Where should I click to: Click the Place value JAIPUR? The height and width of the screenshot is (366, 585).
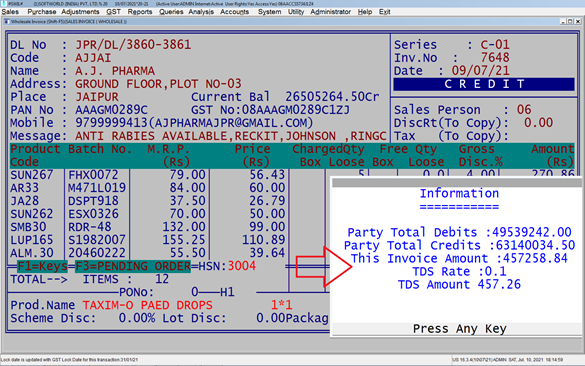point(97,97)
